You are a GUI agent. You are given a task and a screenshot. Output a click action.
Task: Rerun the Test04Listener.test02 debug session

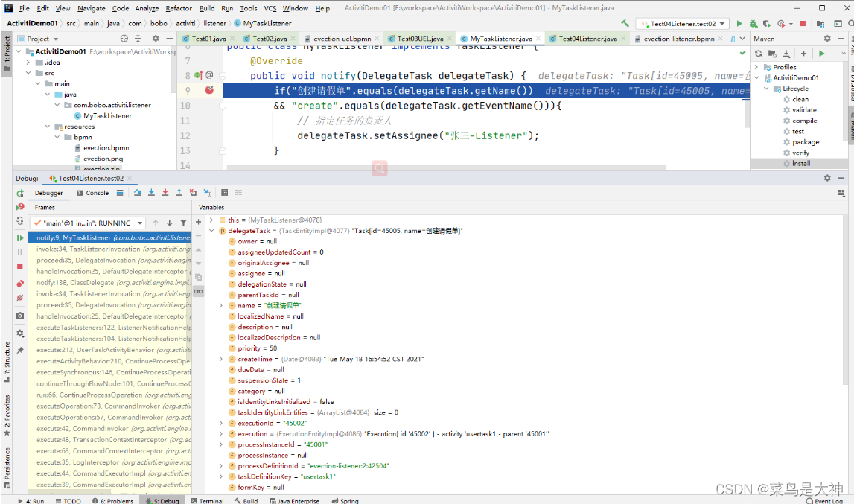click(20, 194)
